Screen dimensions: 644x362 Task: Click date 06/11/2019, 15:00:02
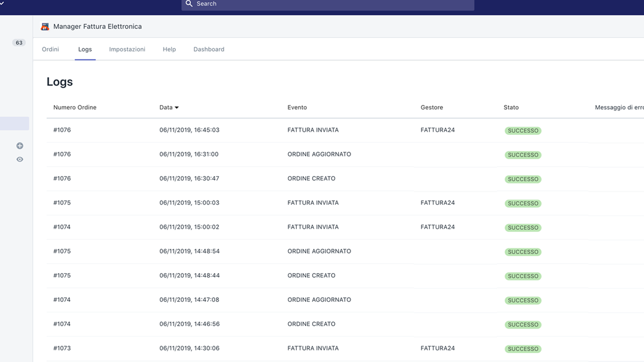(189, 227)
